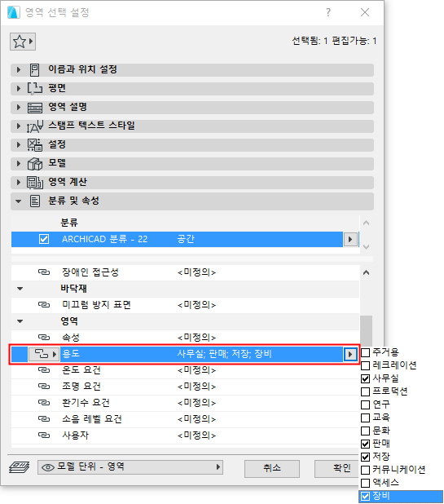Check the 주거용 option
The width and height of the screenshot is (444, 504).
[x=365, y=352]
